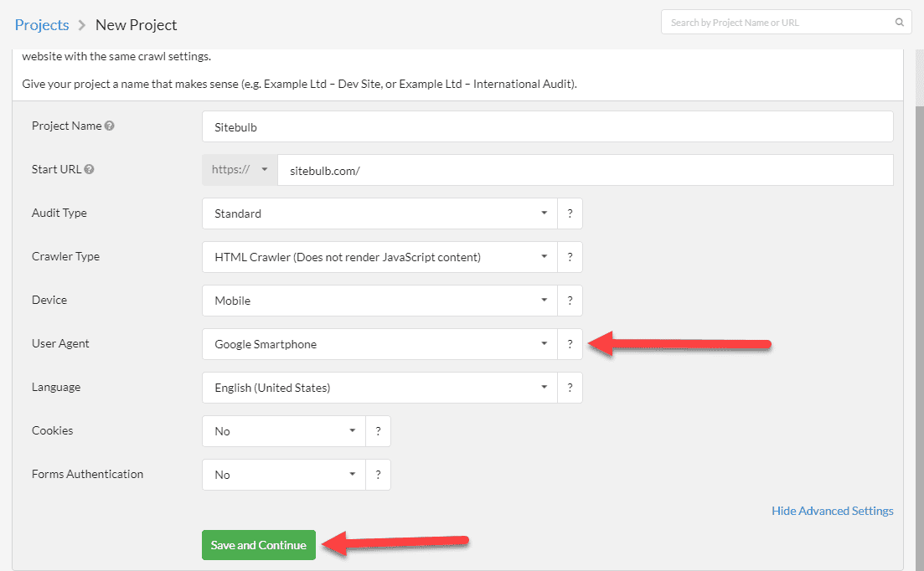Click the Search by Project Name or URL box
The image size is (924, 571).
[x=786, y=23]
